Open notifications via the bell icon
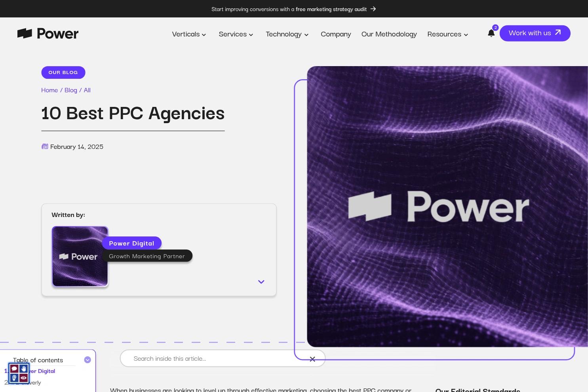 click(x=491, y=33)
